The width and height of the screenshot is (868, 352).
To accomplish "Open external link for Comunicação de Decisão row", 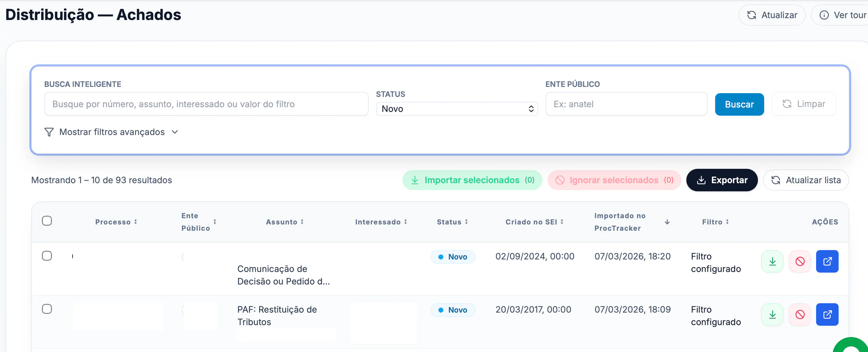I will [x=827, y=261].
